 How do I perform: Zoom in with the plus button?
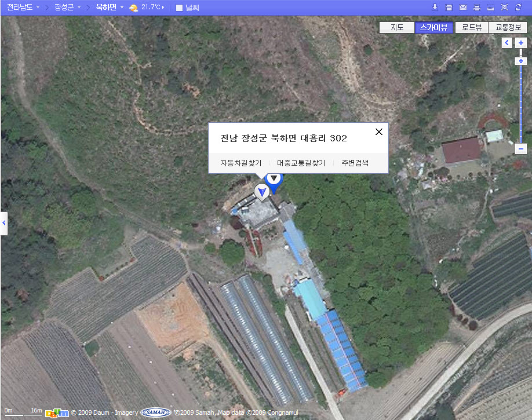pyautogui.click(x=521, y=43)
